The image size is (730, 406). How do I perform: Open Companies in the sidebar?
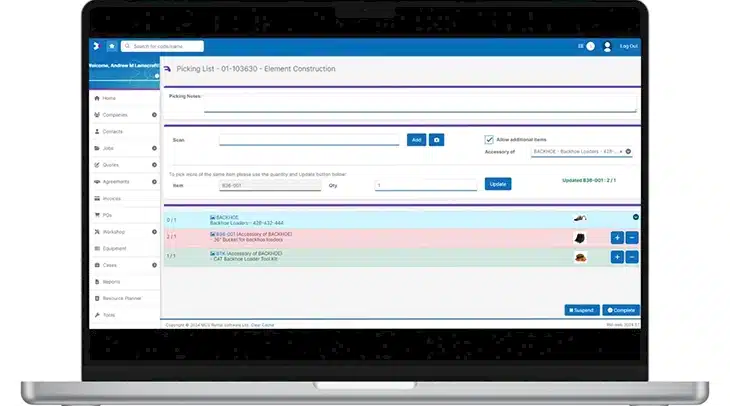pos(115,115)
